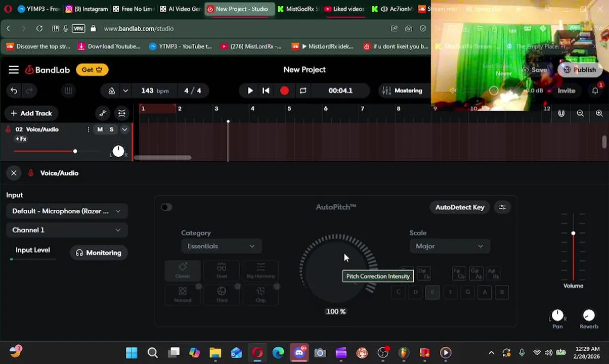Start recording with the red record button
609x364 pixels.
tap(284, 90)
